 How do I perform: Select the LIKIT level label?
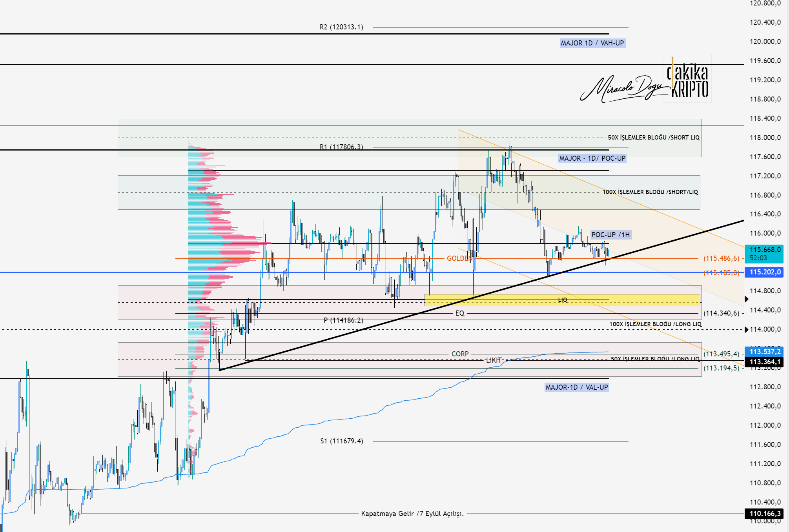(494, 360)
